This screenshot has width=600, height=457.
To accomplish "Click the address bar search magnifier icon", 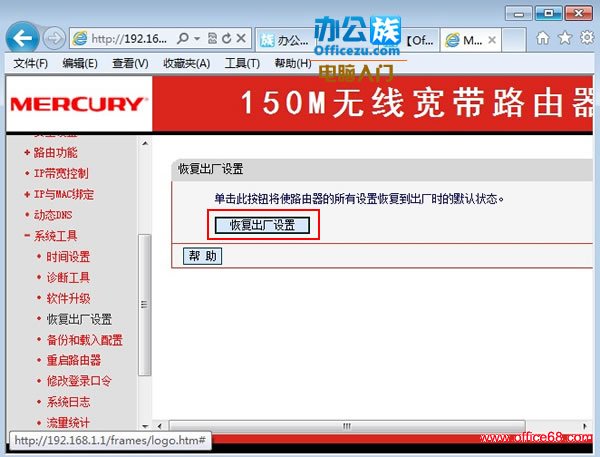I will [x=183, y=38].
